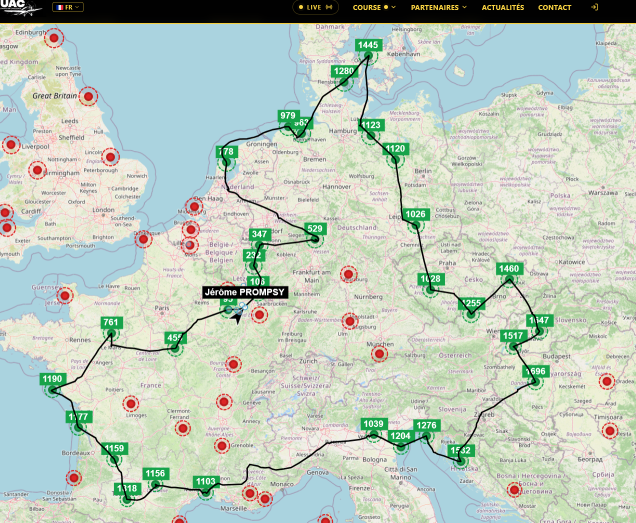Click the red marker at Liverpool
This screenshot has height=523, width=636.
11,144
